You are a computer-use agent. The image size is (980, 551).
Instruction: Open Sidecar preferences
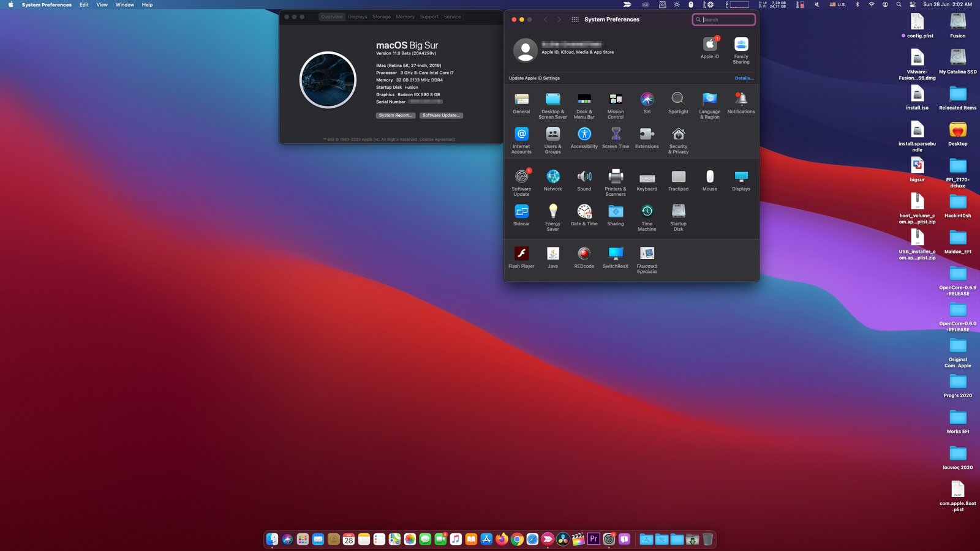pyautogui.click(x=521, y=211)
